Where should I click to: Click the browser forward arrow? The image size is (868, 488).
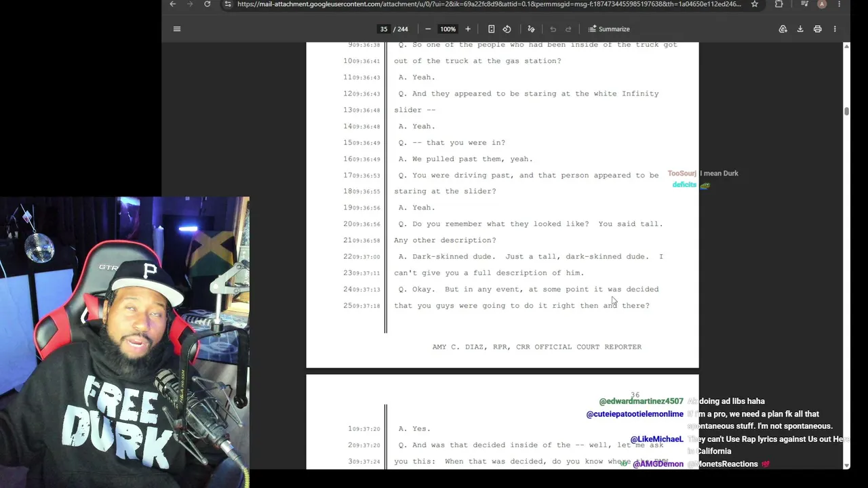click(191, 4)
